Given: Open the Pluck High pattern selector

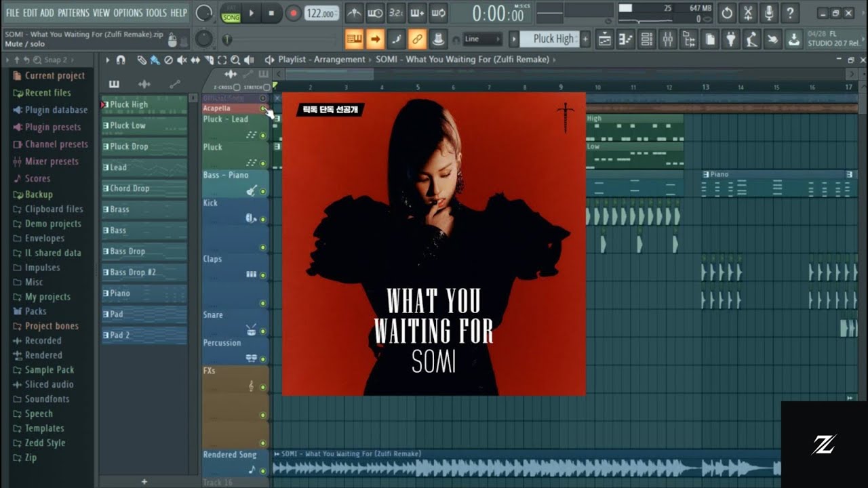Looking at the screenshot, I should tap(551, 39).
